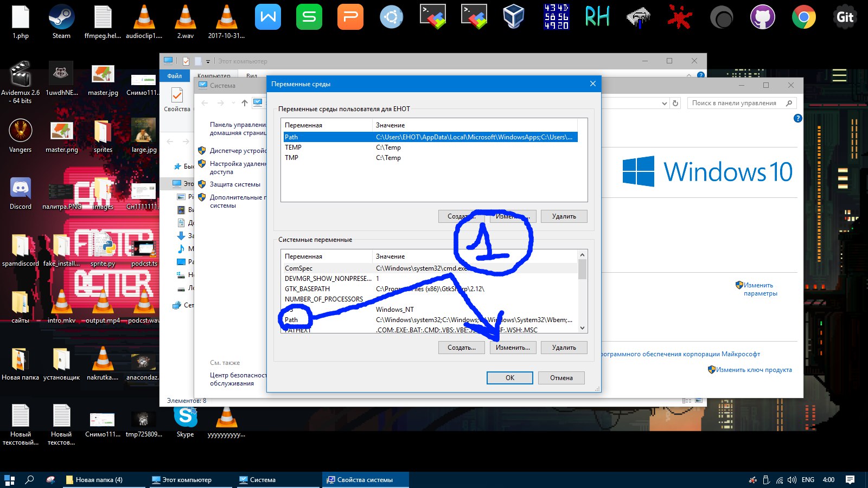
Task: Open the volume tray icon
Action: click(x=792, y=480)
